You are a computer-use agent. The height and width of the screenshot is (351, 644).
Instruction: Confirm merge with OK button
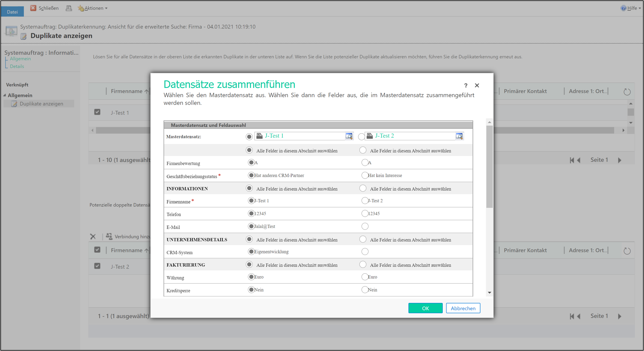click(x=425, y=308)
